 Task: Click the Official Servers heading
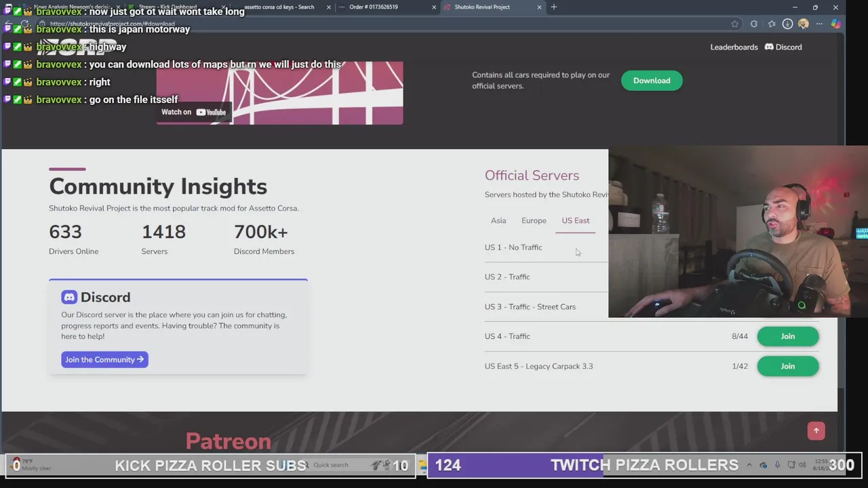[532, 176]
